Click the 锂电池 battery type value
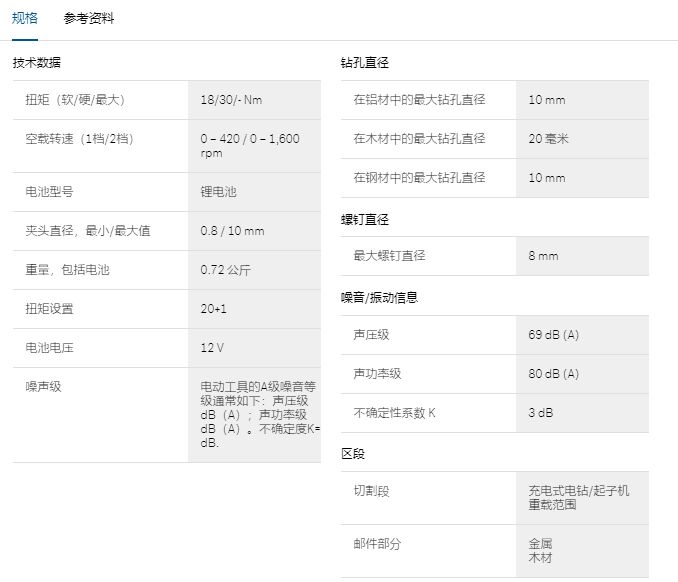This screenshot has width=678, height=582. 218,191
